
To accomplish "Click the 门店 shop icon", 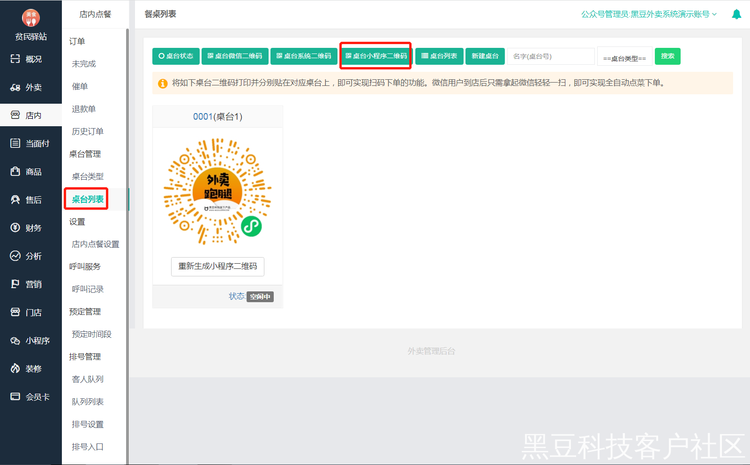I will [15, 312].
